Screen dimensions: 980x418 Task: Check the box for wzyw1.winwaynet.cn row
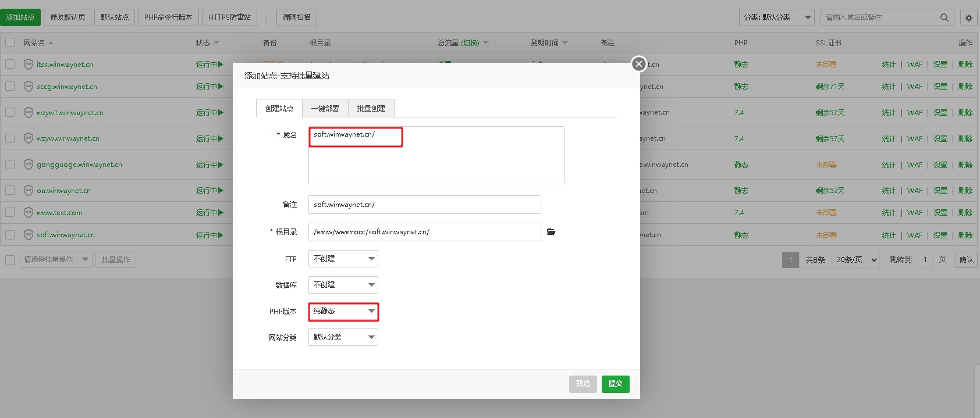click(10, 112)
